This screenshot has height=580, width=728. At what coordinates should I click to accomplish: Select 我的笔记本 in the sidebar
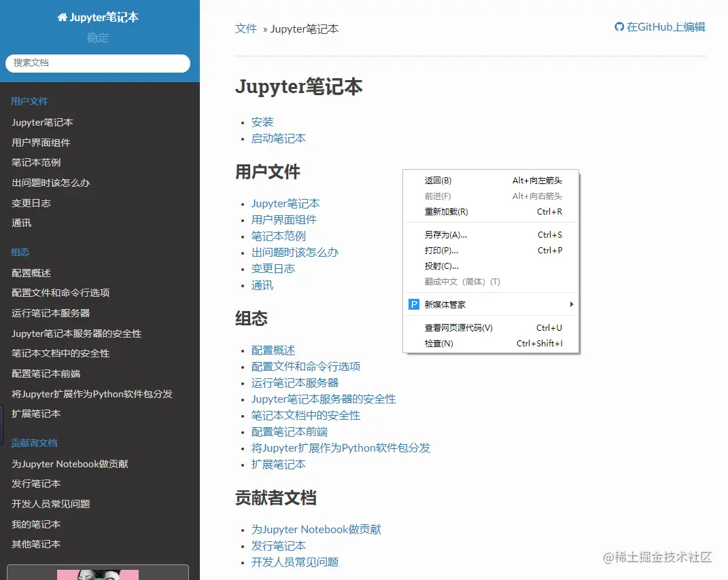point(100,525)
